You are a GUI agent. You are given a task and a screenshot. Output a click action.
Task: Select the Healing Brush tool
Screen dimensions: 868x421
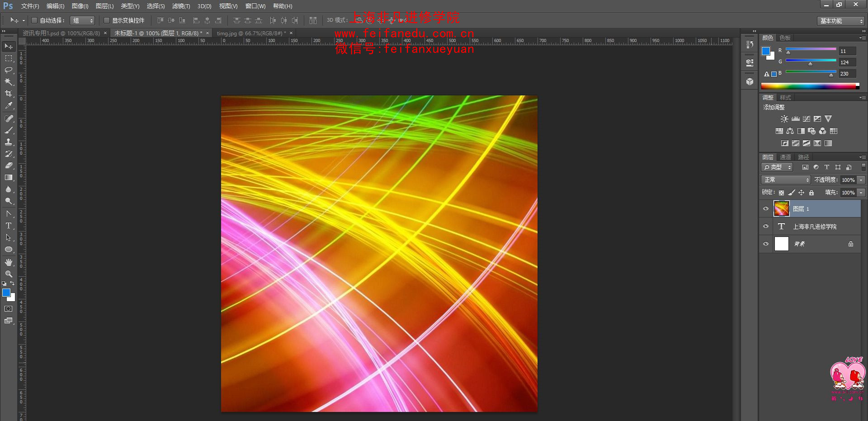click(x=9, y=118)
